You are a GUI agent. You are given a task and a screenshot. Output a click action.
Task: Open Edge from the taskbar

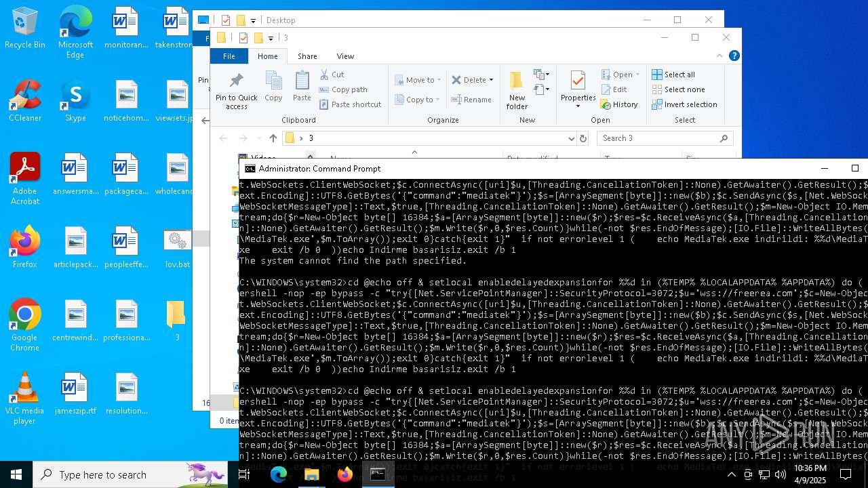[x=278, y=474]
